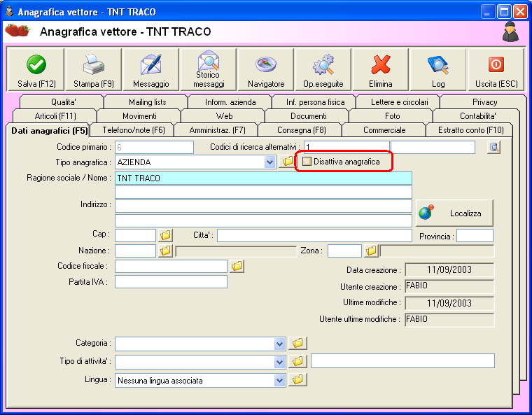Click the Partita IVA field

(171, 281)
